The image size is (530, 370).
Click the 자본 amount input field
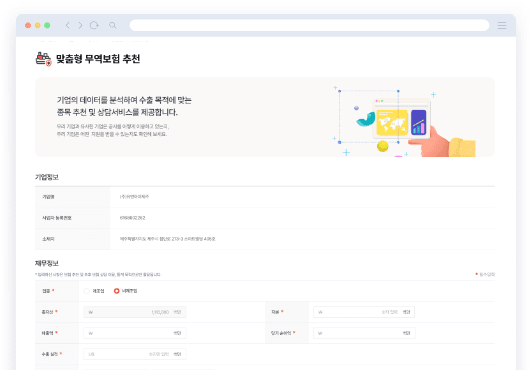[364, 312]
